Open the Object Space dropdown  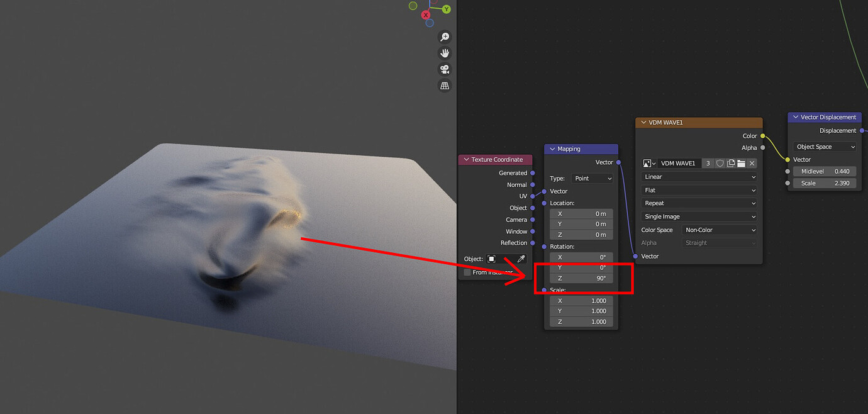pos(825,147)
